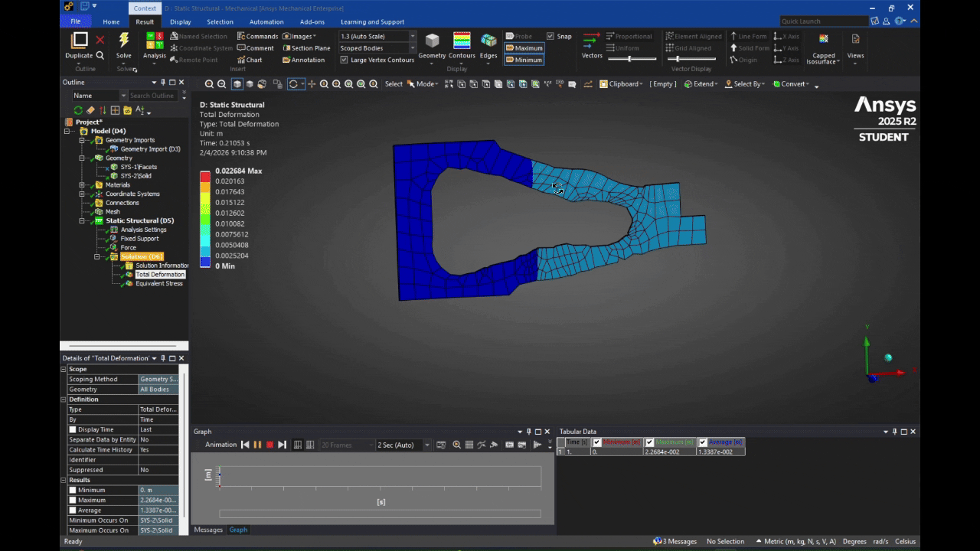Disable the Snap checkbox
The image size is (980, 551).
552,36
